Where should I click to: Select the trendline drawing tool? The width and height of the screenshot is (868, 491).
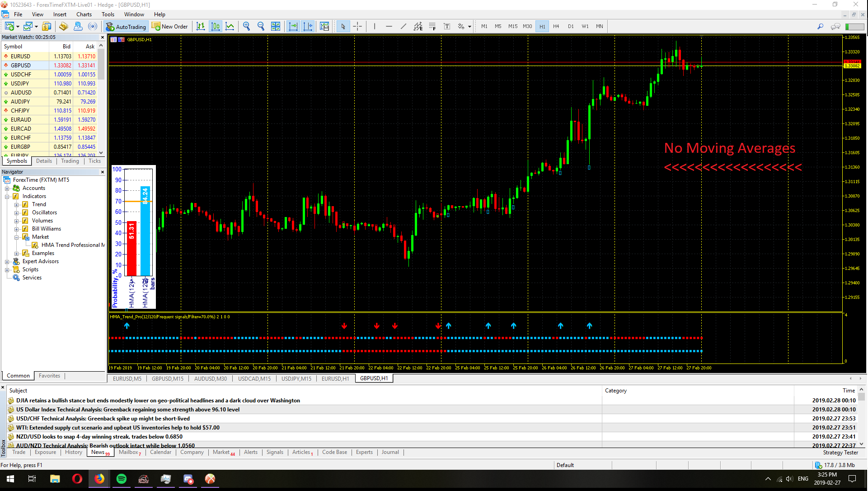click(x=403, y=26)
